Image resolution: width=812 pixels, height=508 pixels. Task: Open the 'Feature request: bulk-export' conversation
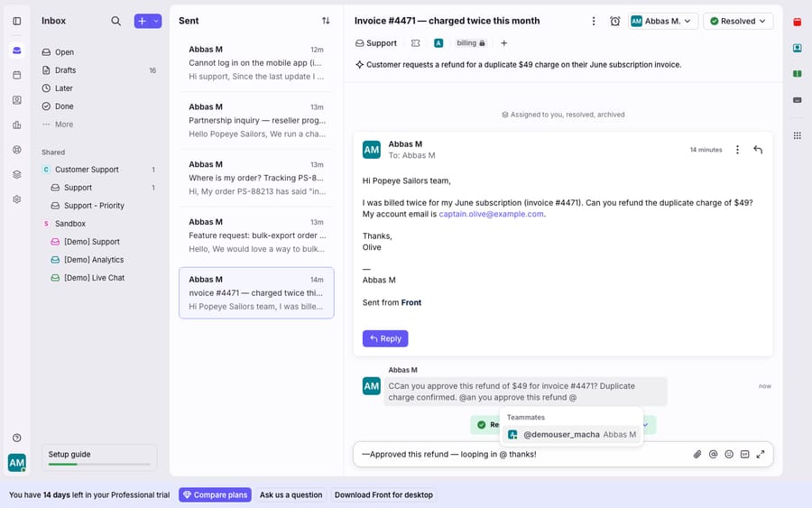pos(256,236)
